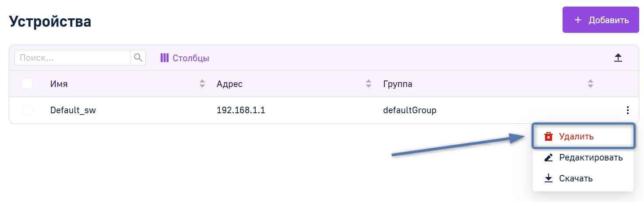Screen dimensions: 644x202
Task: Click the download Скачать icon
Action: (x=548, y=178)
